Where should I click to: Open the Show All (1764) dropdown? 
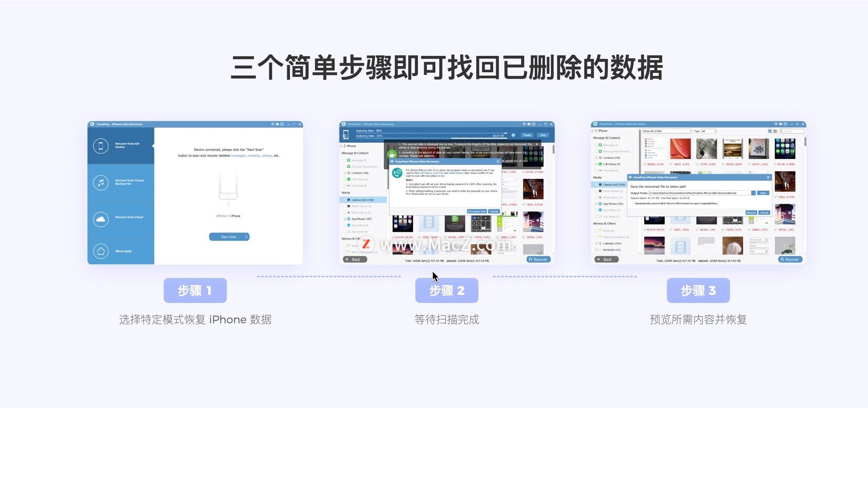667,131
